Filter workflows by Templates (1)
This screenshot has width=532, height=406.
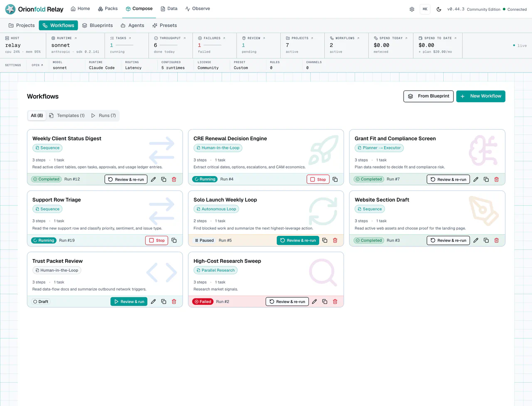pos(66,115)
